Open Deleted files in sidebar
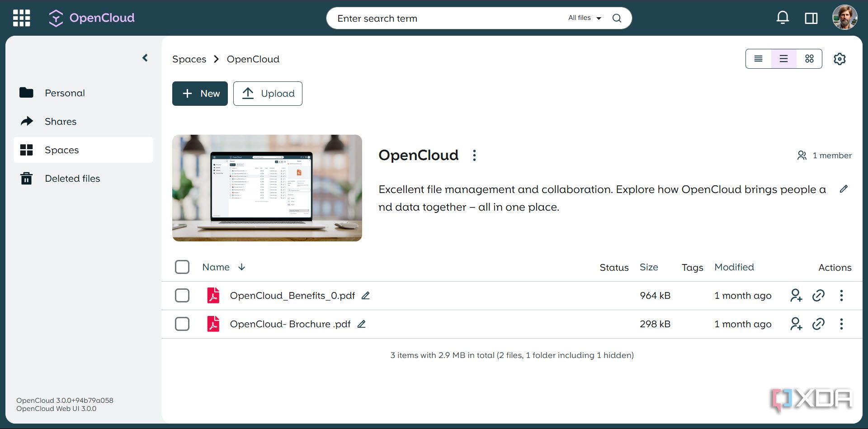 [84, 179]
